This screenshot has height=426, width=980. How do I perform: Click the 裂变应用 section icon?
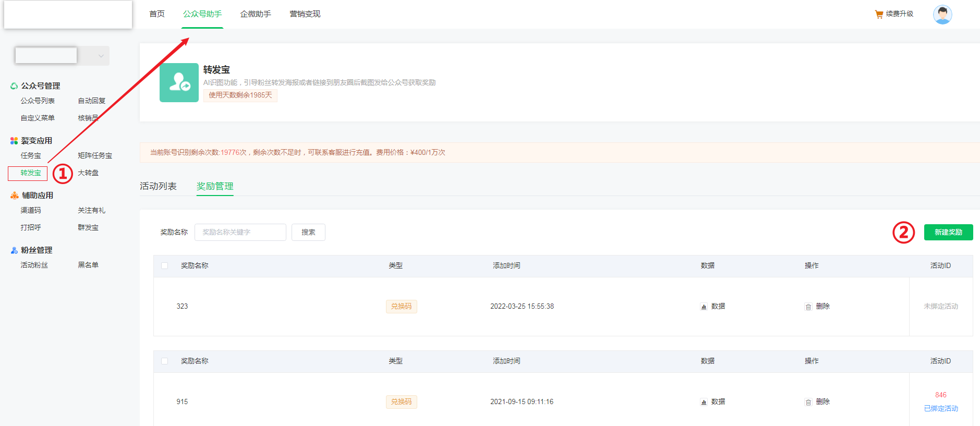[x=14, y=141]
